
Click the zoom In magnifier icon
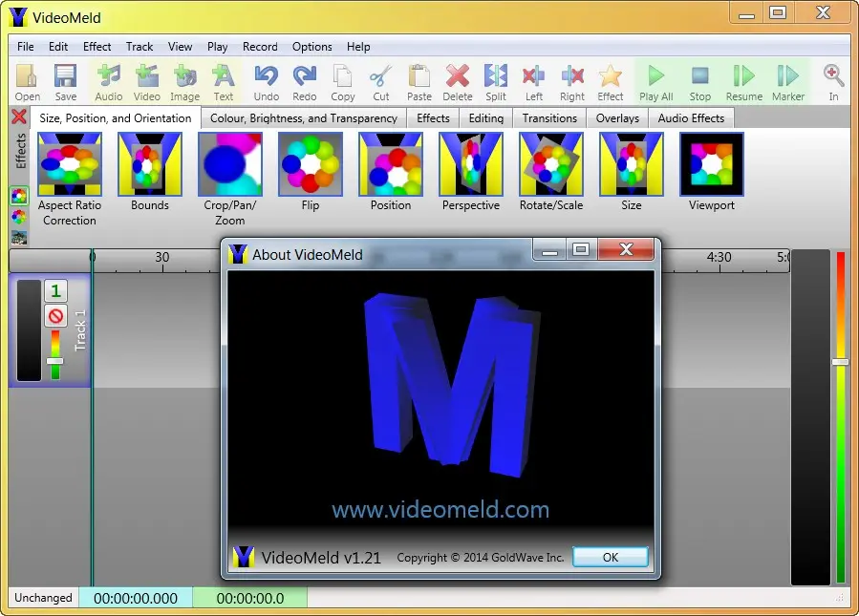click(x=833, y=82)
